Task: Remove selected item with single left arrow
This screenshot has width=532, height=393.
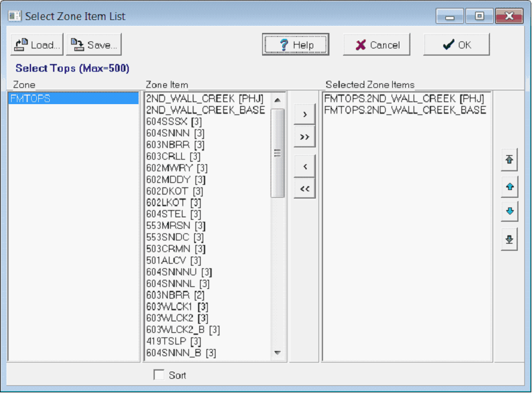Action: pos(304,166)
